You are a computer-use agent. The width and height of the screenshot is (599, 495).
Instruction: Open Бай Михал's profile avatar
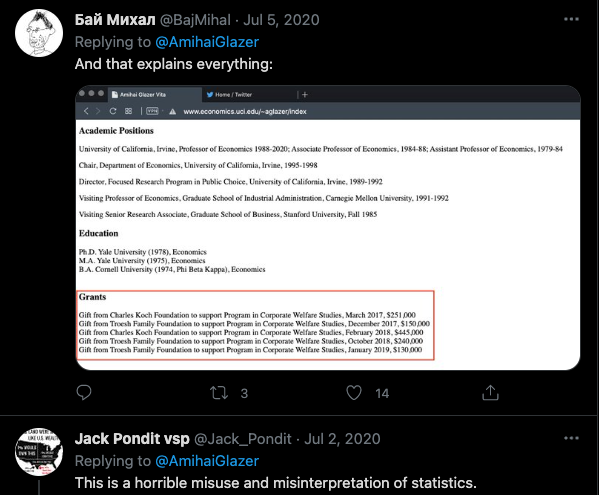[39, 33]
